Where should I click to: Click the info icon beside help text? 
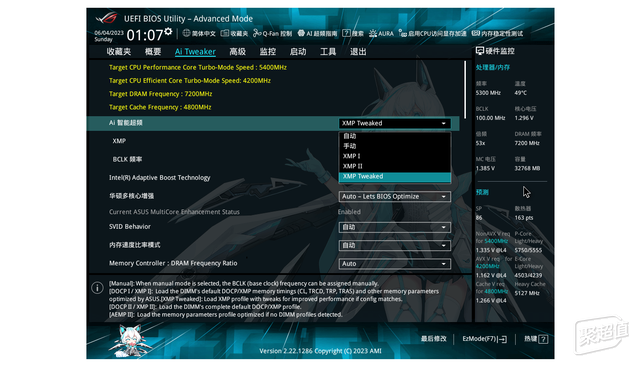97,288
